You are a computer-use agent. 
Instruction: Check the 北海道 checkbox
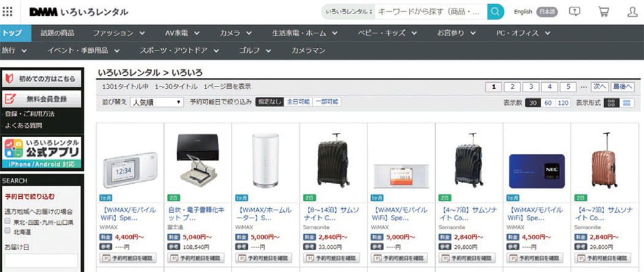pyautogui.click(x=7, y=231)
